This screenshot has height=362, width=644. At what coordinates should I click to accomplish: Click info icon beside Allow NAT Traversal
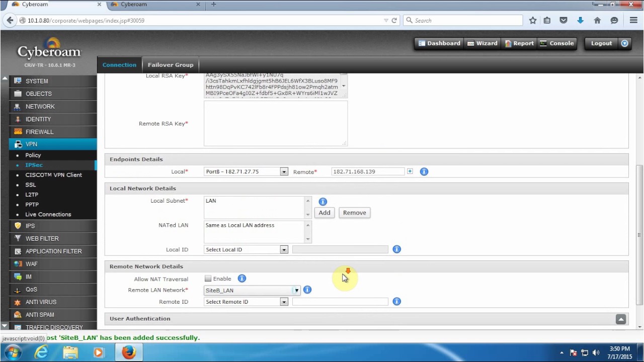(x=242, y=279)
